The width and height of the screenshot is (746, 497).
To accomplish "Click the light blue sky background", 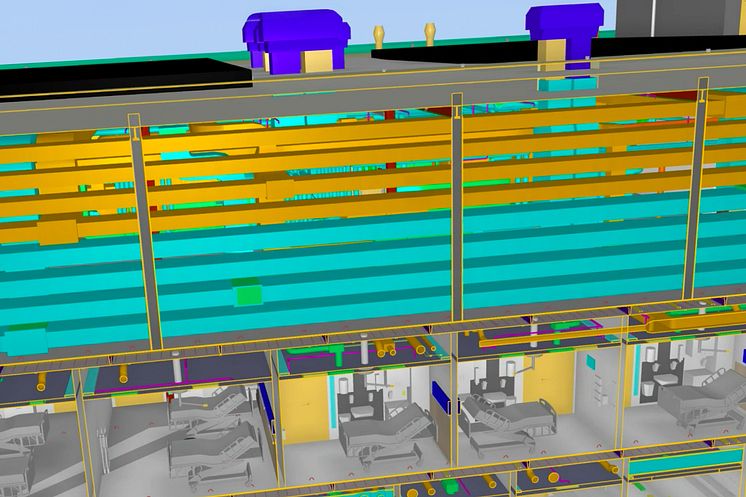I will click(120, 25).
